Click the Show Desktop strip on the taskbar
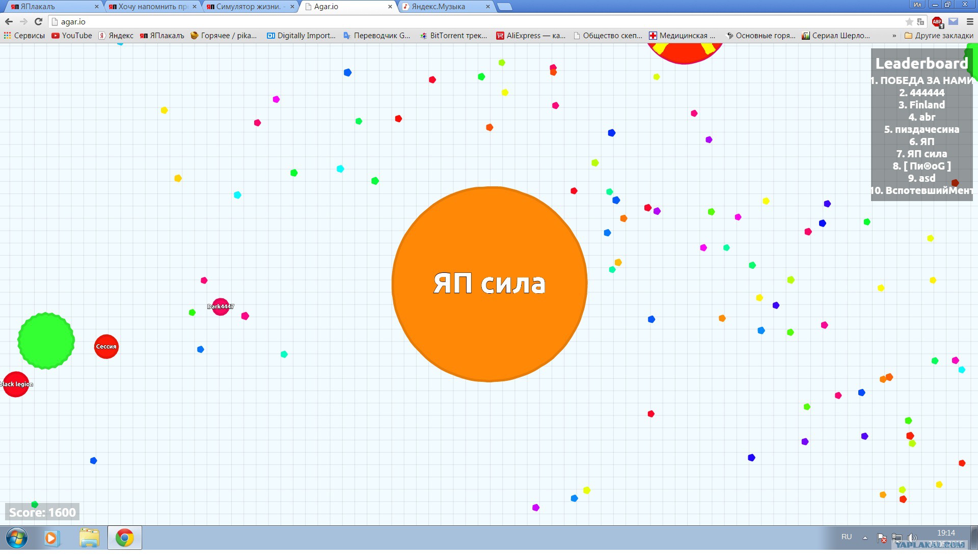 pos(973,538)
